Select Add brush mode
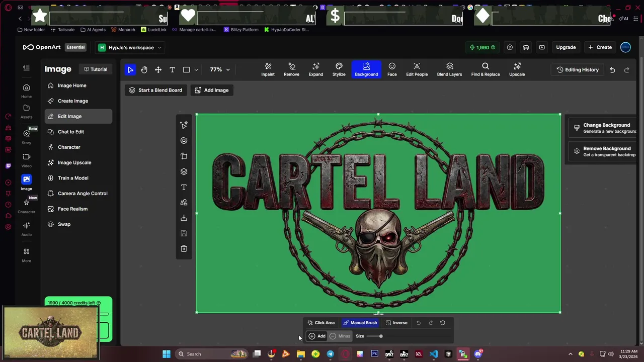The width and height of the screenshot is (644, 362). 317,336
